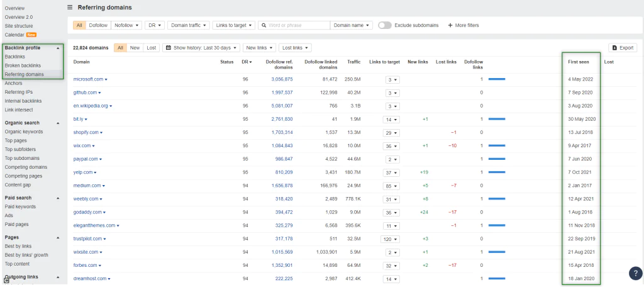
Task: Click the −10 lost links value for wix.com
Action: point(452,145)
